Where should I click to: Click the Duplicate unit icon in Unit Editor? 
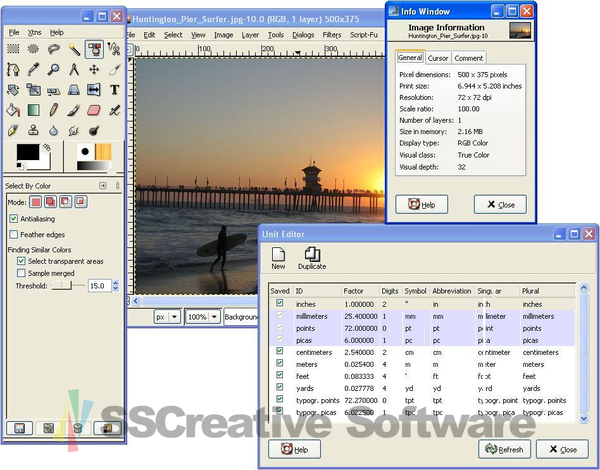(x=312, y=258)
